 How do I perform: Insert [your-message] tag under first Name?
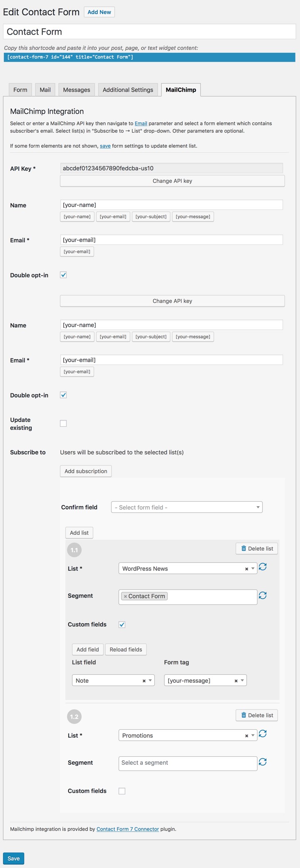click(x=193, y=217)
